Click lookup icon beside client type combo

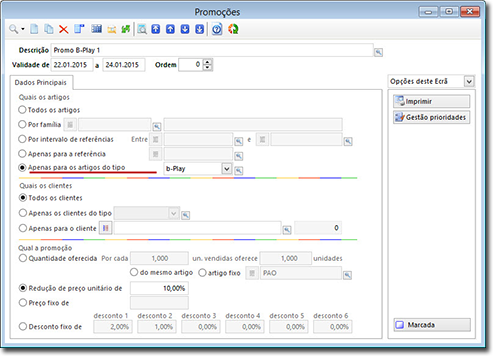tap(186, 215)
